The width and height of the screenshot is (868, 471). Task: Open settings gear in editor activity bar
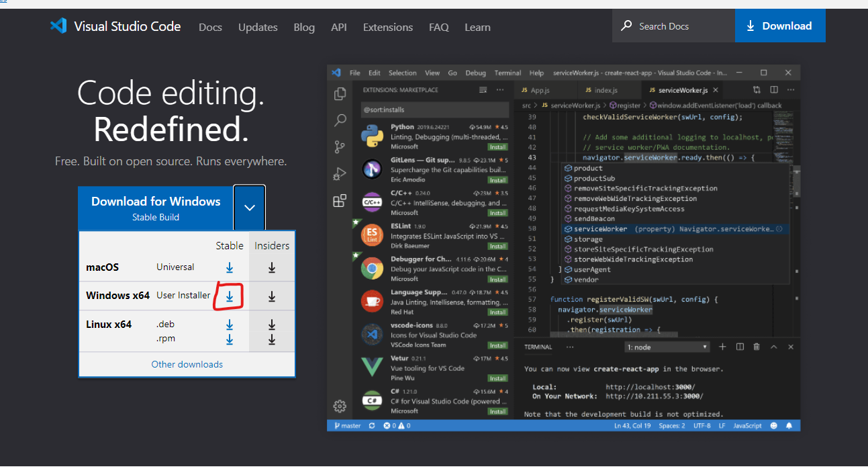coord(340,406)
